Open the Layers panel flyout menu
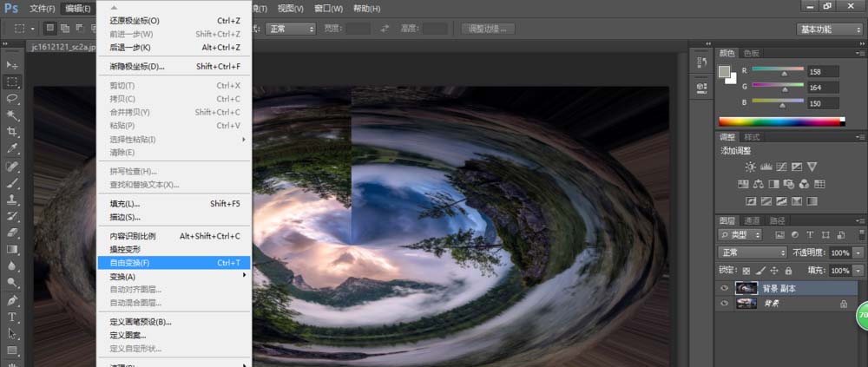Image resolution: width=868 pixels, height=367 pixels. click(x=859, y=220)
